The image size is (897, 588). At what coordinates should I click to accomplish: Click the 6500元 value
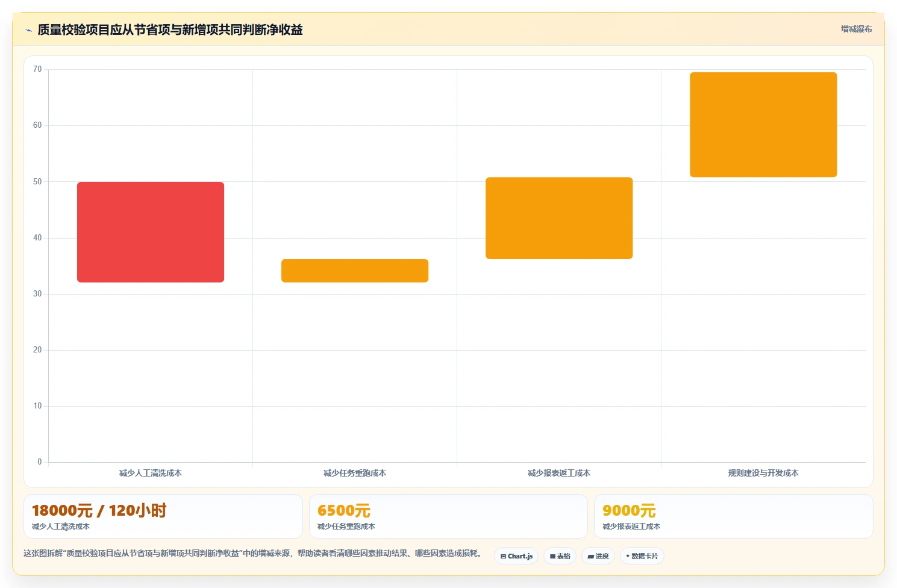344,510
